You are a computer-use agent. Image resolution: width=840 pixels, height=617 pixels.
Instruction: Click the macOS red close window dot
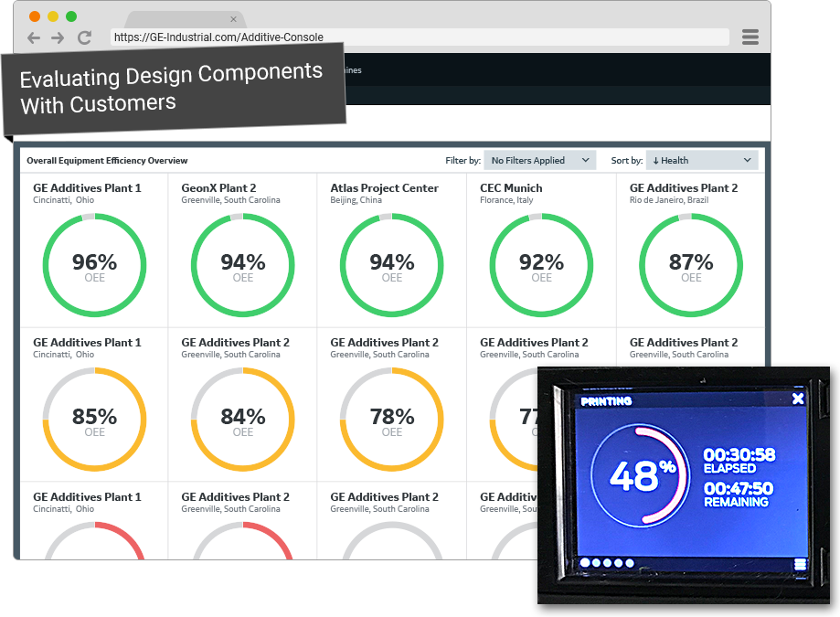[x=35, y=16]
